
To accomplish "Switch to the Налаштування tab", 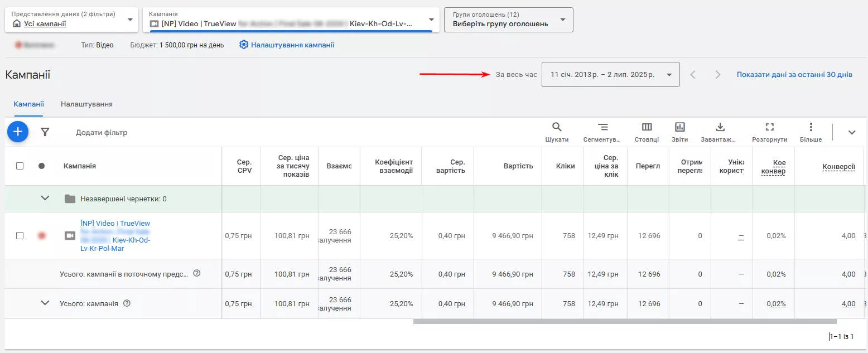I will pos(86,104).
